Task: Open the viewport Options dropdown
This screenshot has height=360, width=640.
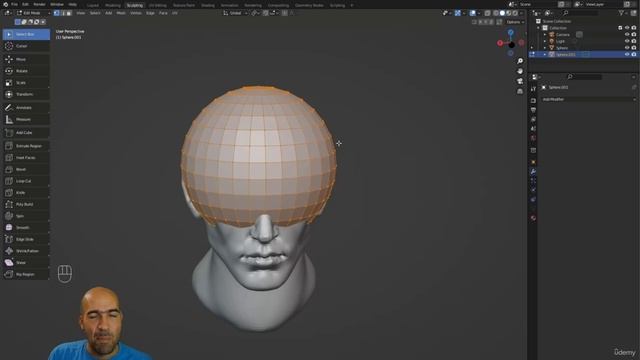Action: pos(515,22)
